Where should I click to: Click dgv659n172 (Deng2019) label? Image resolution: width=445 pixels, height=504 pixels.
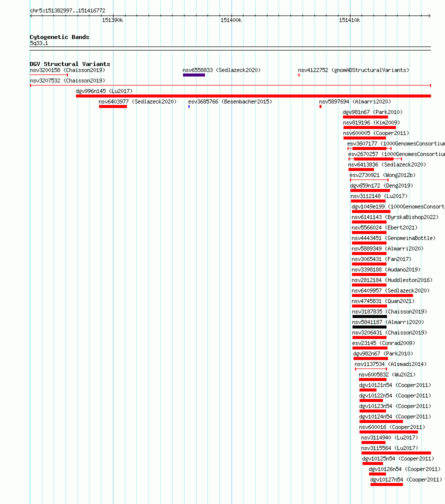[x=381, y=186]
